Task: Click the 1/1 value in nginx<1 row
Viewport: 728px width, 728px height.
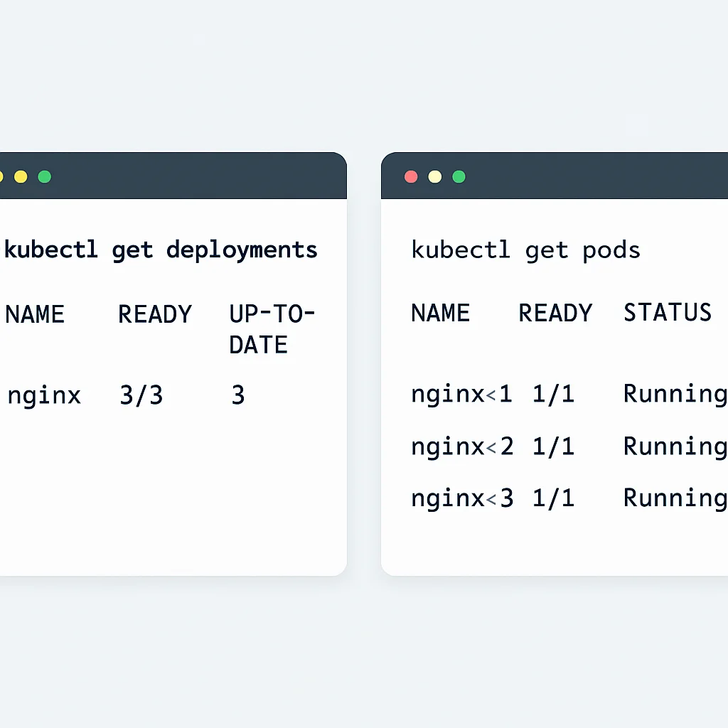Action: coord(553,394)
